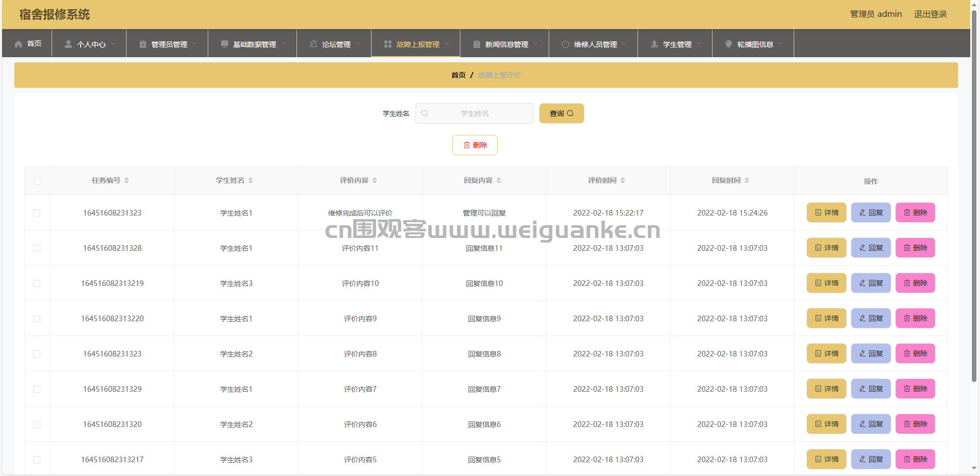Viewport: 980px width, 476px height.
Task: Expand the 轮播图信息 dropdown arrow
Action: 780,43
